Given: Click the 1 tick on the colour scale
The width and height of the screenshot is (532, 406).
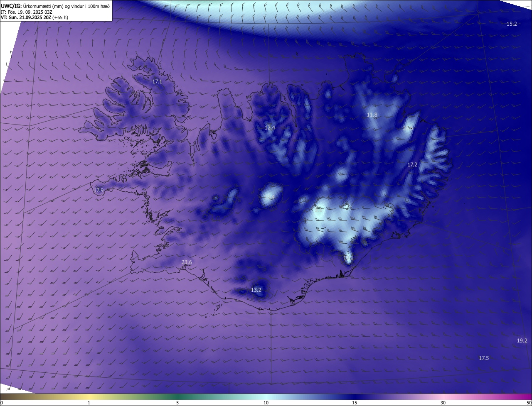Looking at the screenshot, I should (89, 403).
